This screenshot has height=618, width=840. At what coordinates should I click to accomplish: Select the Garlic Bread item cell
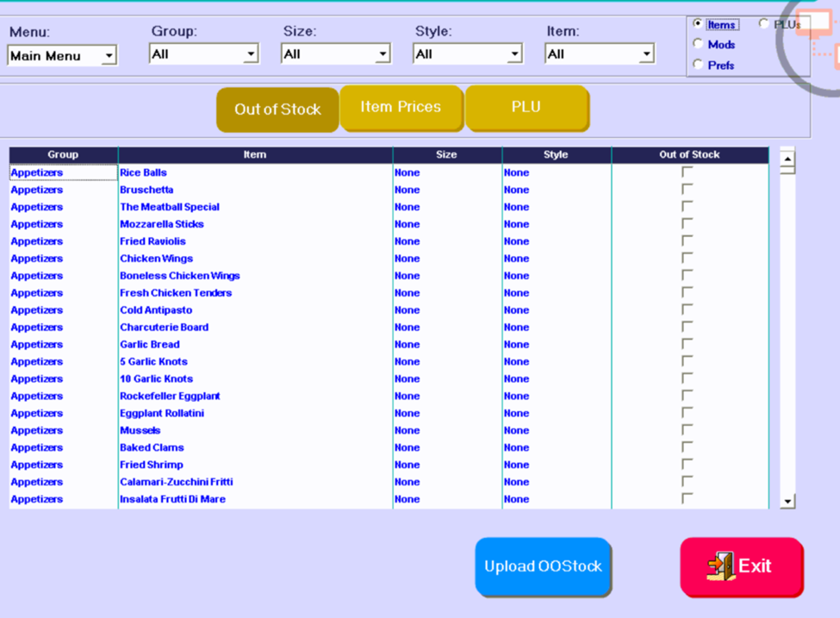pyautogui.click(x=256, y=344)
